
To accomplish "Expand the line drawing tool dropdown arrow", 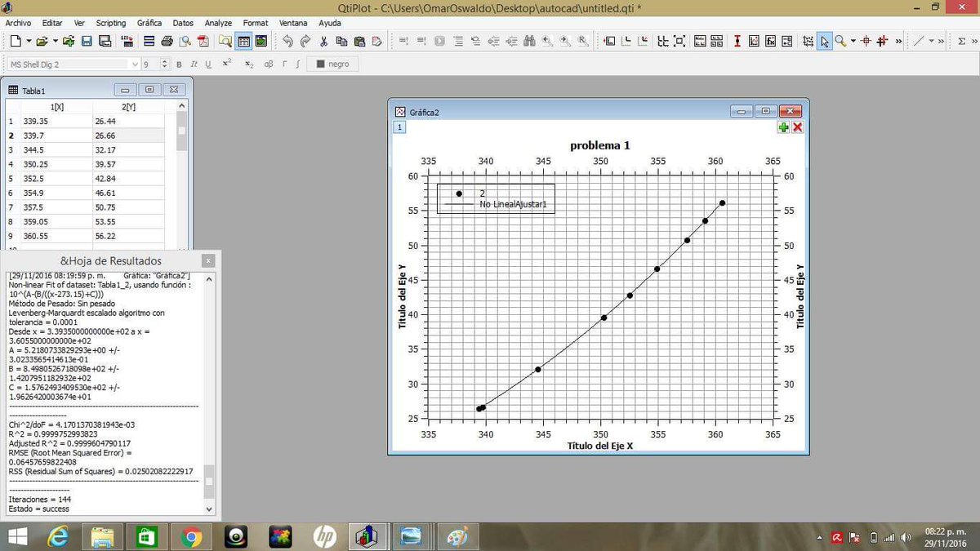I will point(931,41).
